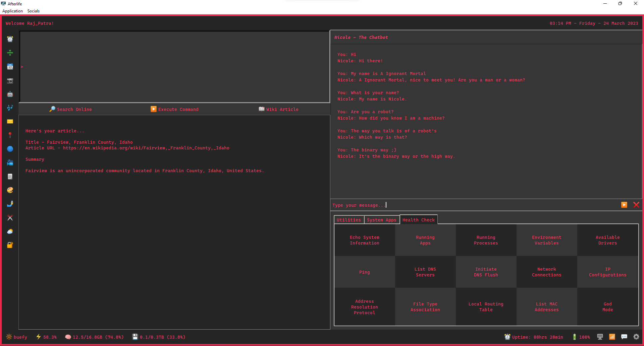The width and height of the screenshot is (644, 346).
Task: Open the alarm clock tool in sidebar
Action: point(10,39)
